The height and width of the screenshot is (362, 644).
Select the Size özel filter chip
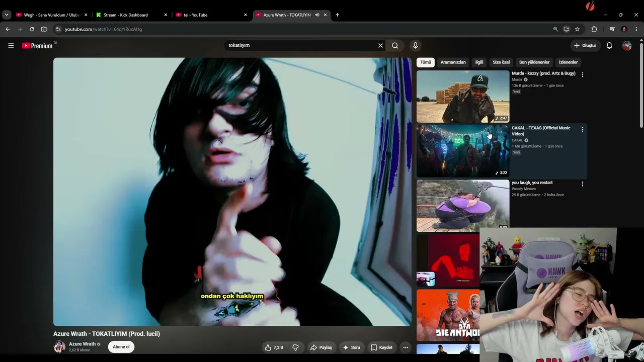pos(501,62)
